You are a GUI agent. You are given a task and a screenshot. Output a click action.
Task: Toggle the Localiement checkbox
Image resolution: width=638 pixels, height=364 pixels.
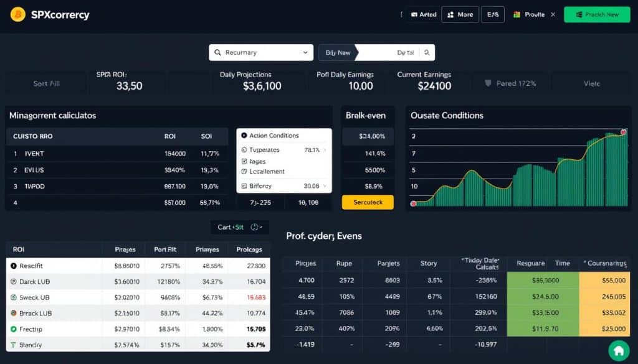click(244, 171)
